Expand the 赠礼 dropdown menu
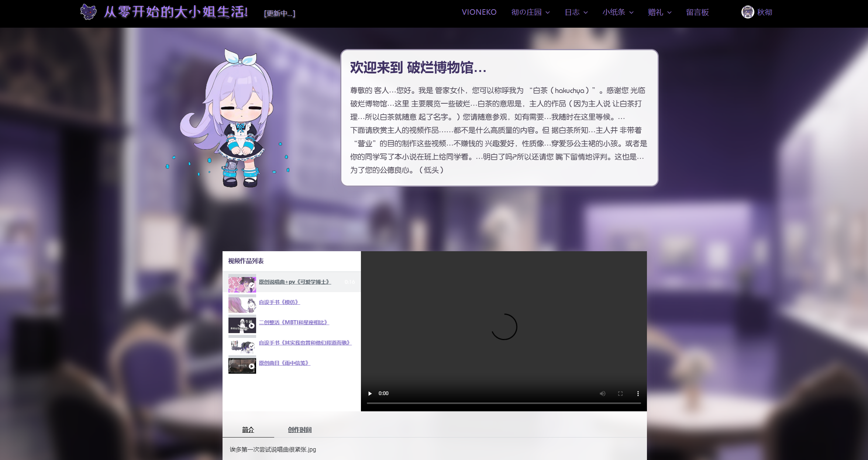This screenshot has height=460, width=868. 659,12
